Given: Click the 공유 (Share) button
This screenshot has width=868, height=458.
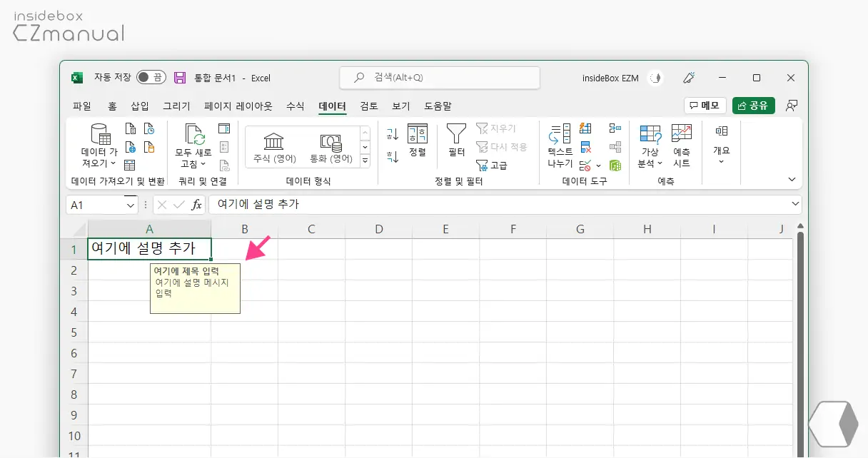Looking at the screenshot, I should coord(753,106).
